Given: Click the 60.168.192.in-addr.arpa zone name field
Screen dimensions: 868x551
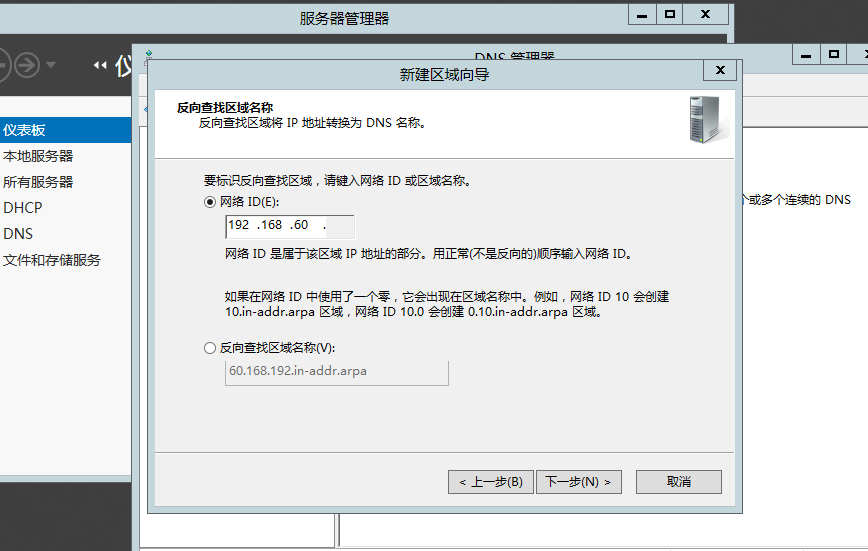Looking at the screenshot, I should point(337,372).
